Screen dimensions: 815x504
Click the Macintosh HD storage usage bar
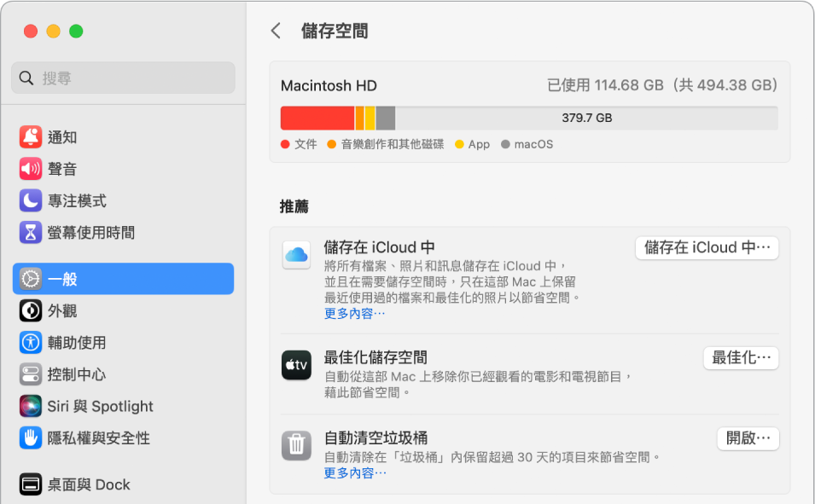click(x=529, y=117)
